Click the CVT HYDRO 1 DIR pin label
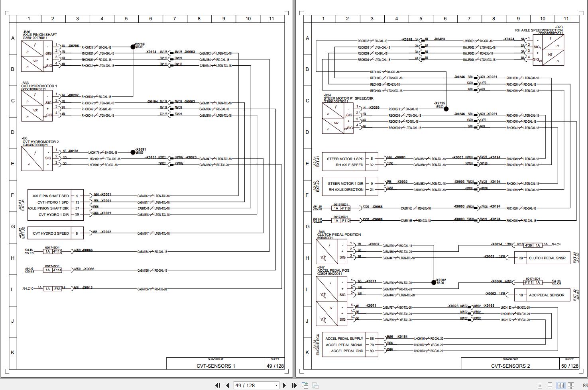 point(53,215)
